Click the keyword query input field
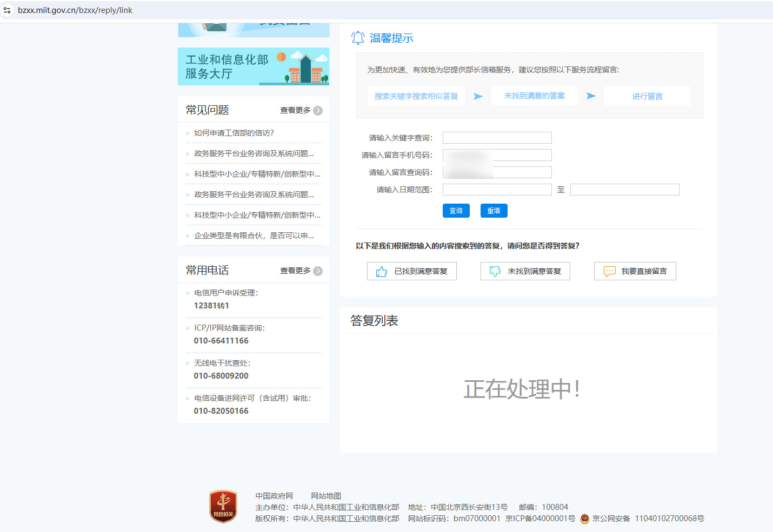This screenshot has height=532, width=773. tap(496, 137)
